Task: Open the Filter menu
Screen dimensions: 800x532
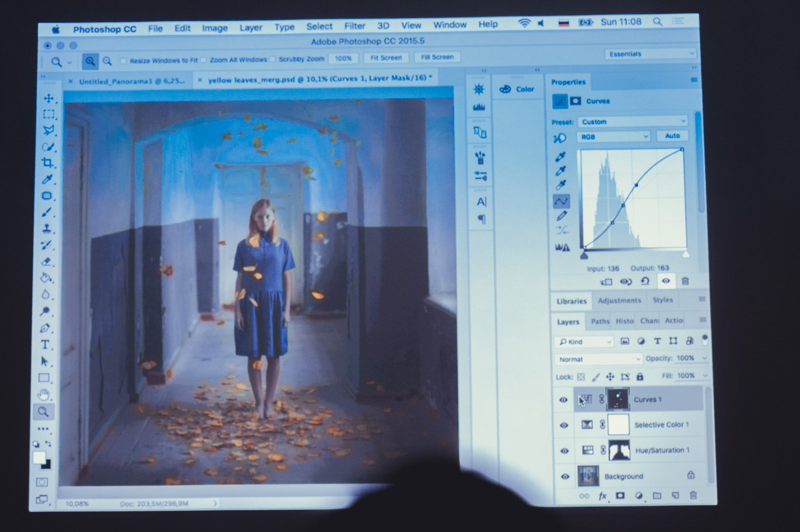Action: [x=354, y=26]
